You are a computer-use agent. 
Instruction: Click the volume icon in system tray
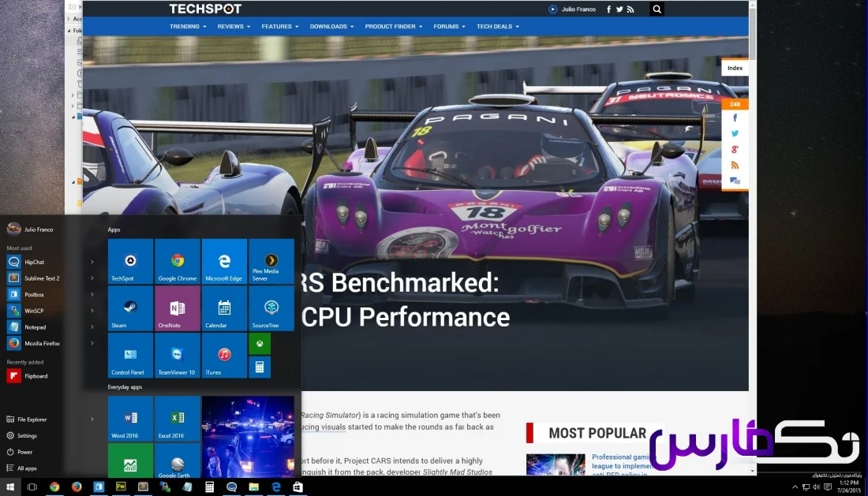click(817, 487)
